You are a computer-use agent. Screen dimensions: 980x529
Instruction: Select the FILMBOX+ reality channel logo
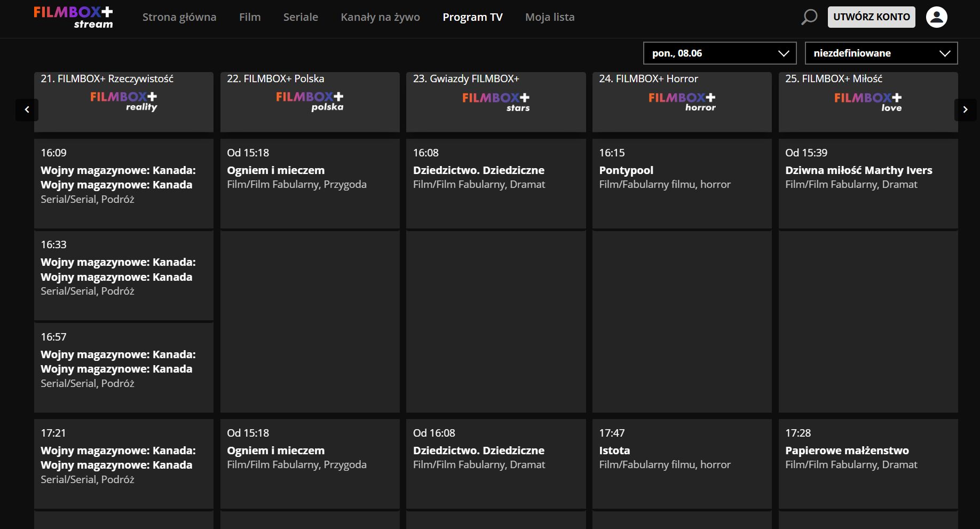pos(124,101)
